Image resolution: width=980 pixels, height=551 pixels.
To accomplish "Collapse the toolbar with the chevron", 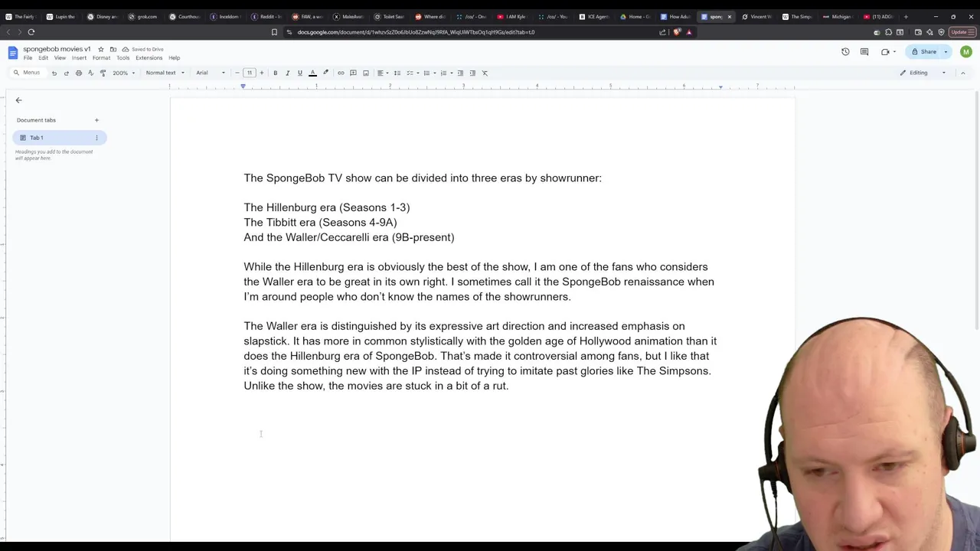I will coord(962,73).
